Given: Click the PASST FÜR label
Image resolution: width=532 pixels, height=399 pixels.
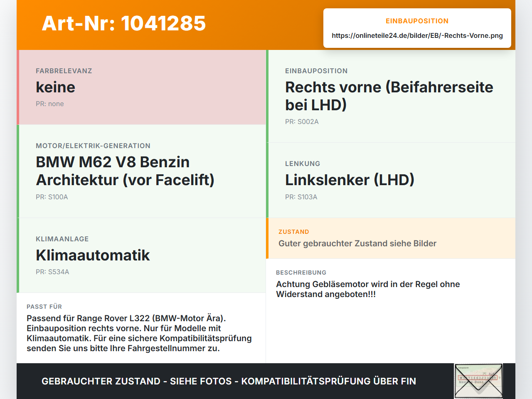Looking at the screenshot, I should [44, 307].
